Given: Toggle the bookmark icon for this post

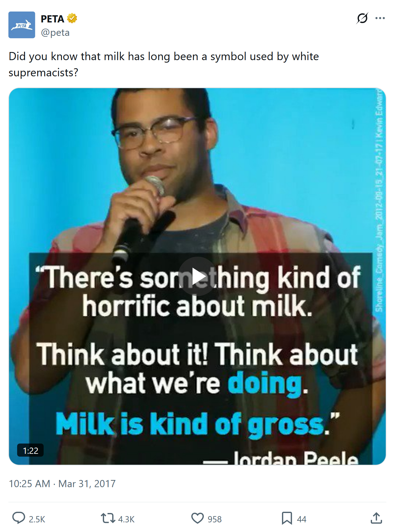Looking at the screenshot, I should click(287, 518).
